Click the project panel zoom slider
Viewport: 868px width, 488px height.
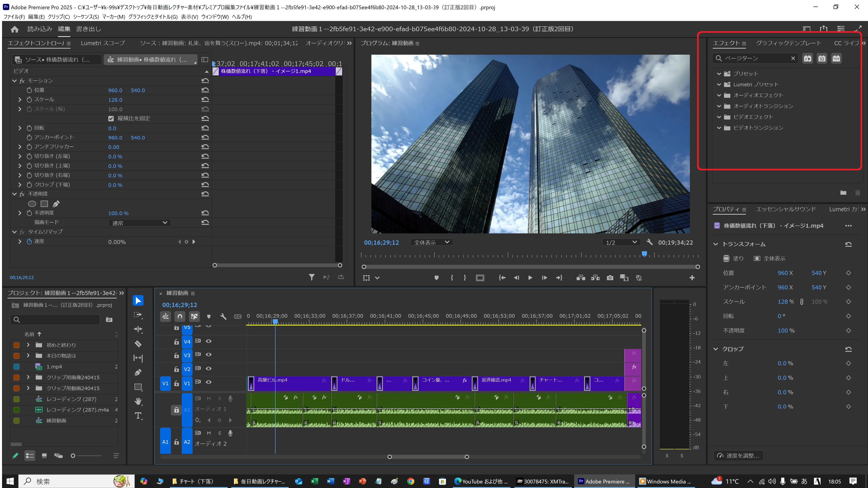tap(73, 456)
